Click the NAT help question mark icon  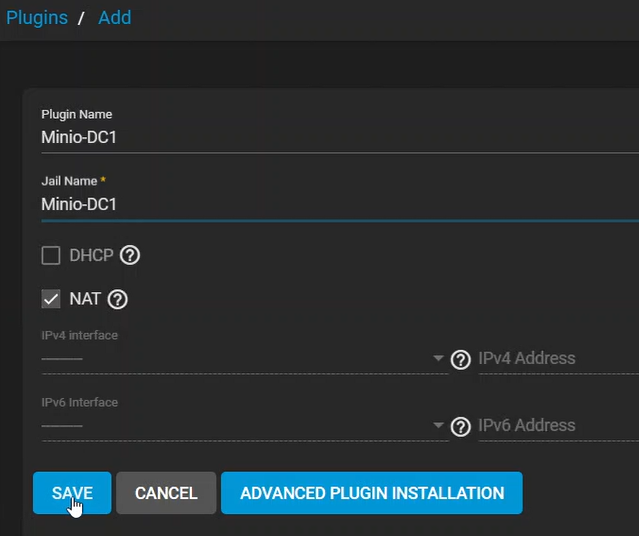pos(118,299)
